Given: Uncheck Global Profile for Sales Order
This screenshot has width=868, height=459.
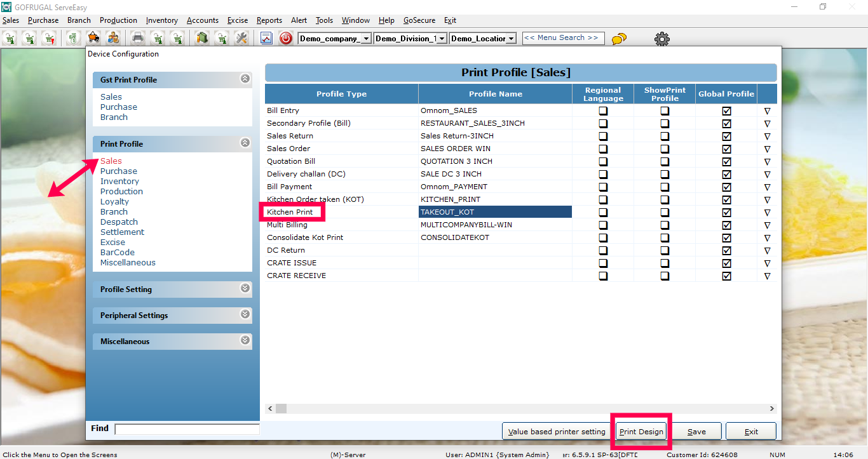Looking at the screenshot, I should coord(726,149).
